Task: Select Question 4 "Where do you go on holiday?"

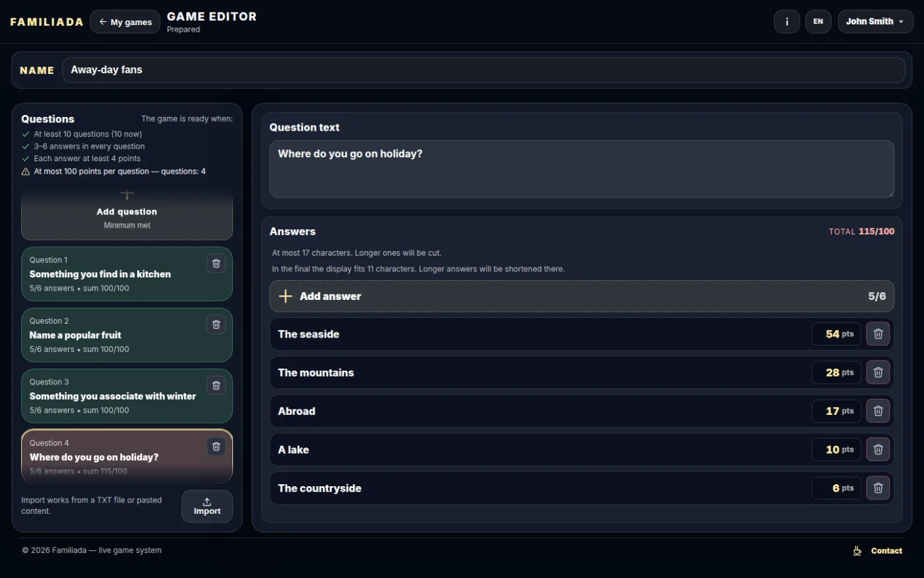Action: tap(127, 456)
